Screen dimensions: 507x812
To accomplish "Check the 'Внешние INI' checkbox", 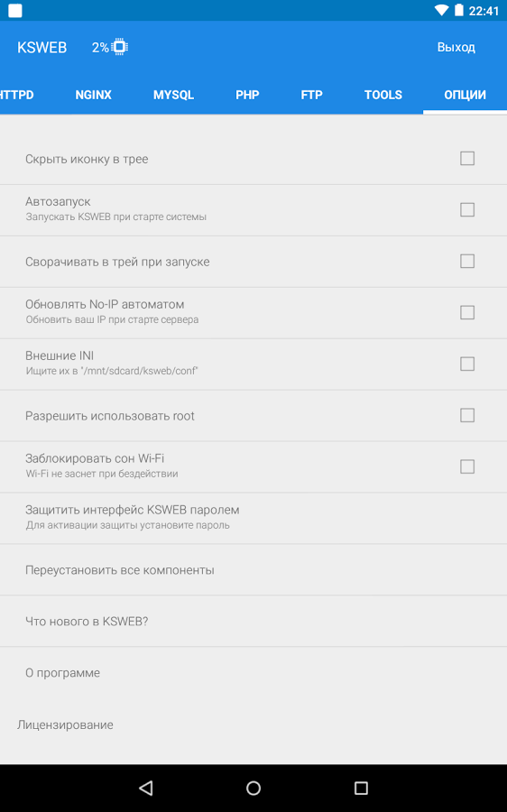I will (467, 364).
